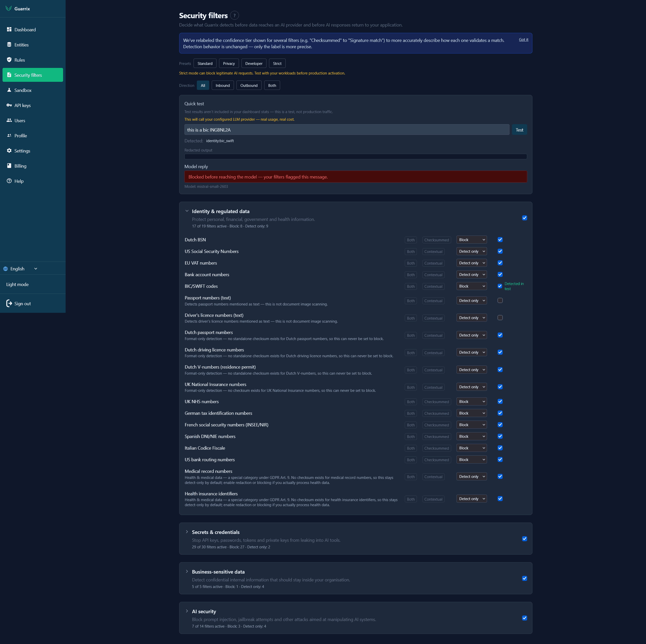Viewport: 646px width, 644px height.
Task: Open action dropdown for UK NHS numbers
Action: (x=471, y=401)
